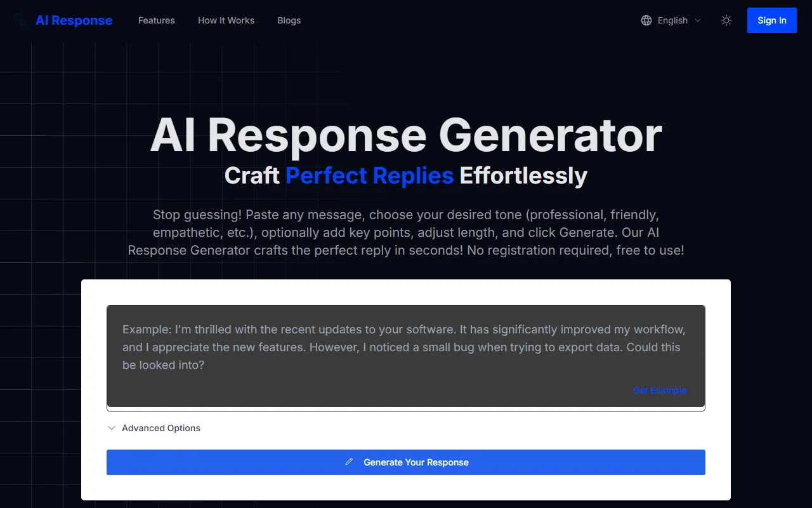Click the Stop guessing description paragraph

(x=406, y=232)
